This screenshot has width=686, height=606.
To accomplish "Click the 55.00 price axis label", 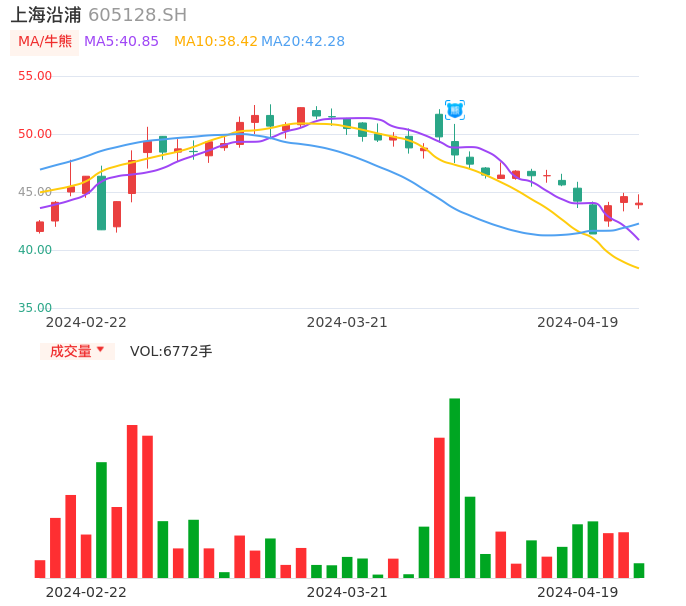I will [x=35, y=76].
